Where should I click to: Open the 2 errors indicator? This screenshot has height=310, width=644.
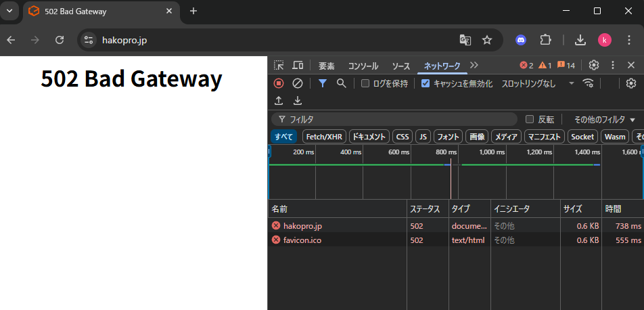click(x=526, y=66)
